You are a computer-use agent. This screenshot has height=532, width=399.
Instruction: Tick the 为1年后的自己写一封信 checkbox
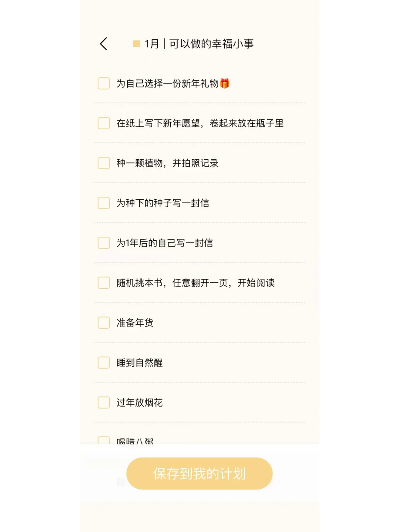[104, 243]
